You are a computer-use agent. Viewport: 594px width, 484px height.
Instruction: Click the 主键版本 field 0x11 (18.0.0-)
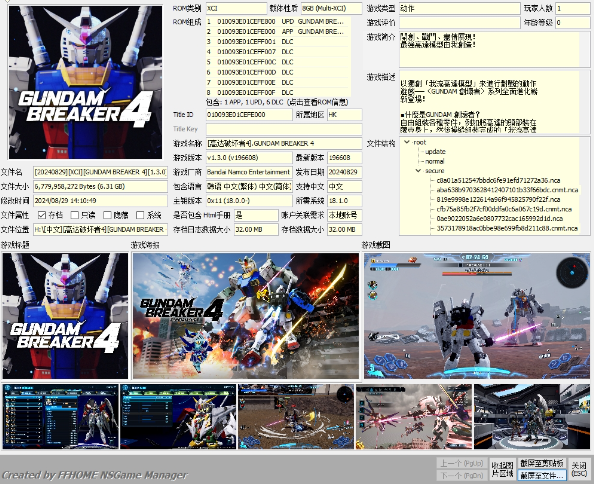pos(249,201)
